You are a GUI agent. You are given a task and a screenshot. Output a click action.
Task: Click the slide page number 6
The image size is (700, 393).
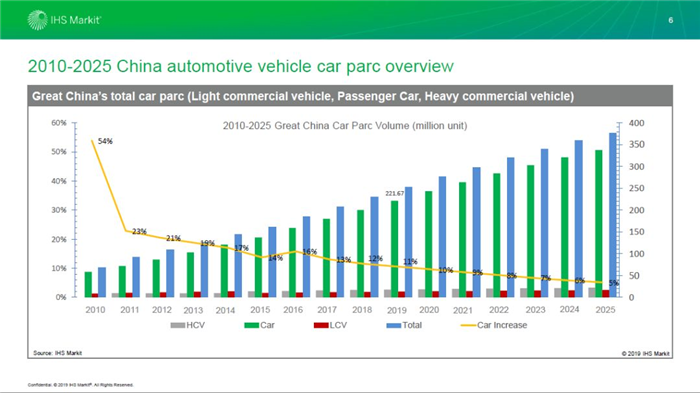coord(671,20)
